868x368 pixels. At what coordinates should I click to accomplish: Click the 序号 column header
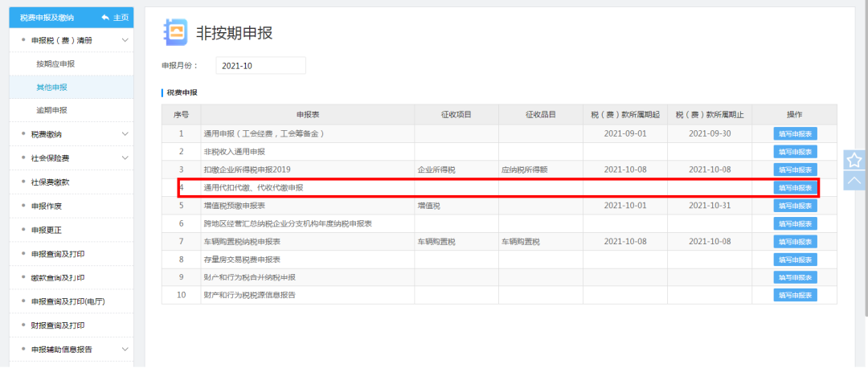coord(181,115)
